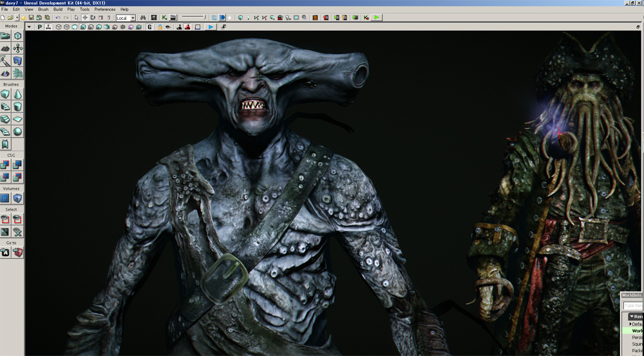Click the CSG Deintersect icon
The width and height of the screenshot is (644, 356).
point(17,178)
